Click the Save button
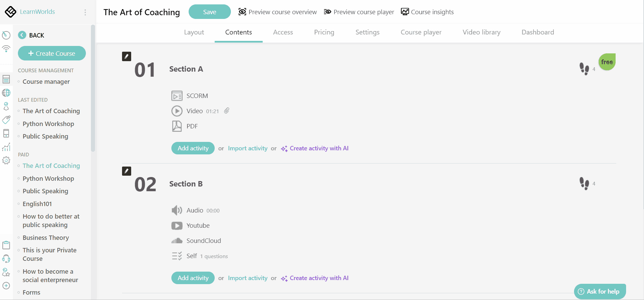Image resolution: width=644 pixels, height=300 pixels. [210, 11]
